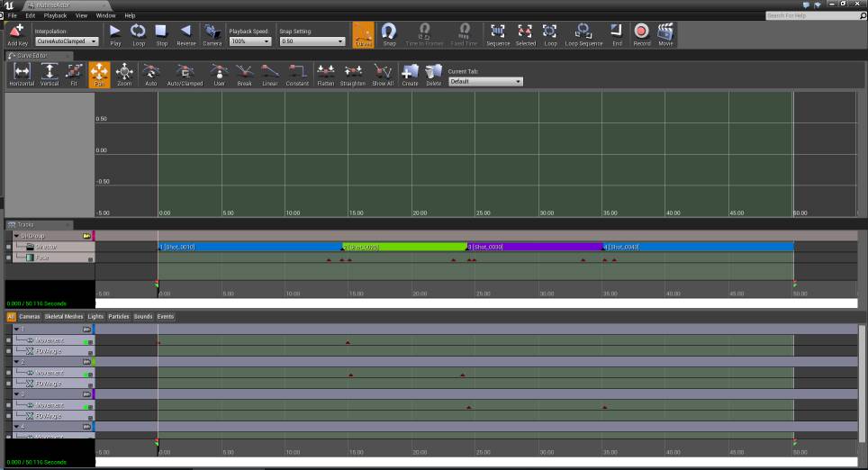The image size is (868, 470).
Task: Open the Snap Setting dropdown
Action: [312, 41]
